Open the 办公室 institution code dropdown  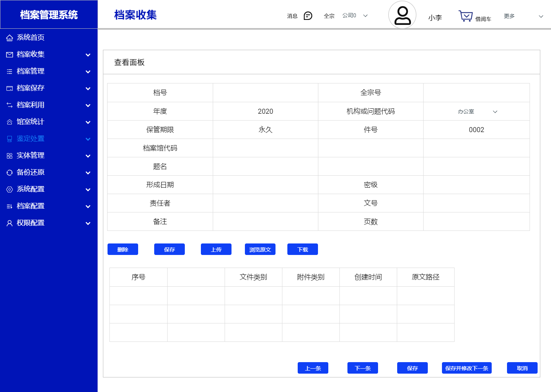(x=477, y=111)
